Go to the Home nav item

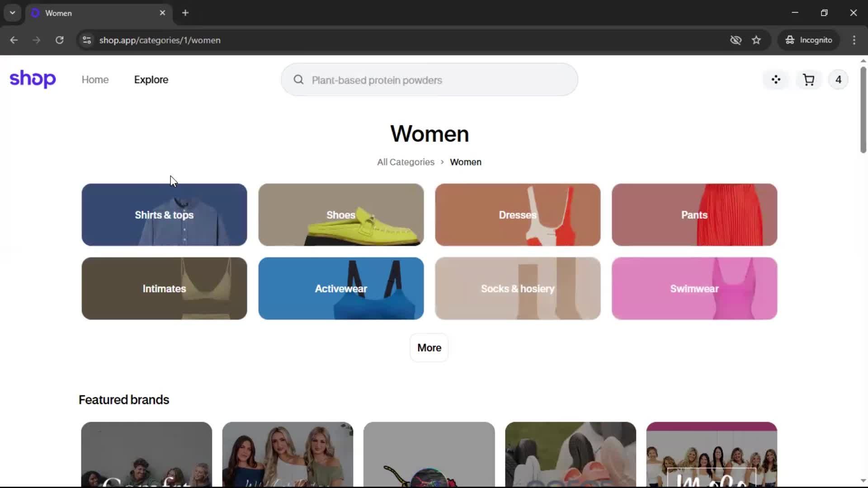95,80
